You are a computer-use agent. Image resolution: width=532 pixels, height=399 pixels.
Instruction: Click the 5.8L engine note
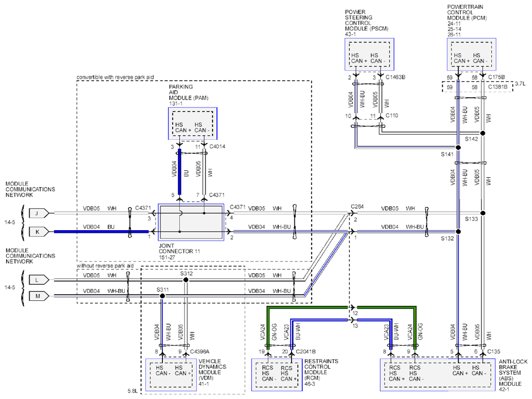pos(133,391)
